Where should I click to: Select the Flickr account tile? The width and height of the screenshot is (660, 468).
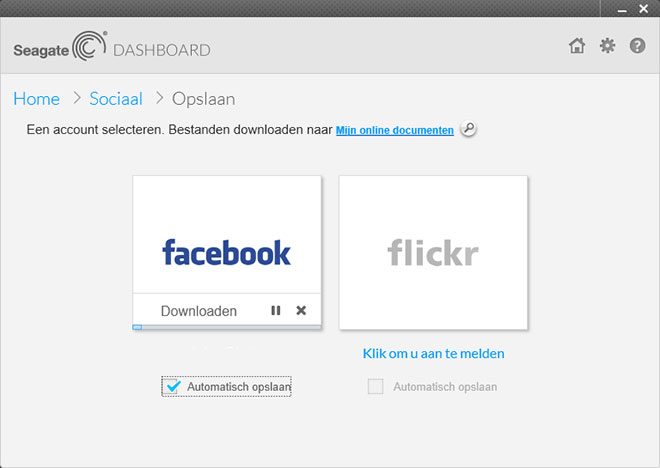click(433, 252)
